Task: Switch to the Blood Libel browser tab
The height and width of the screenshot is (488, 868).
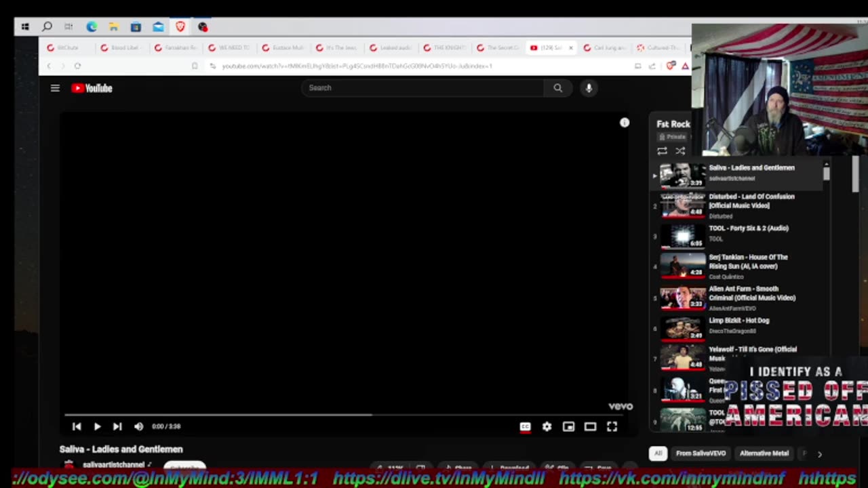Action: pos(121,48)
